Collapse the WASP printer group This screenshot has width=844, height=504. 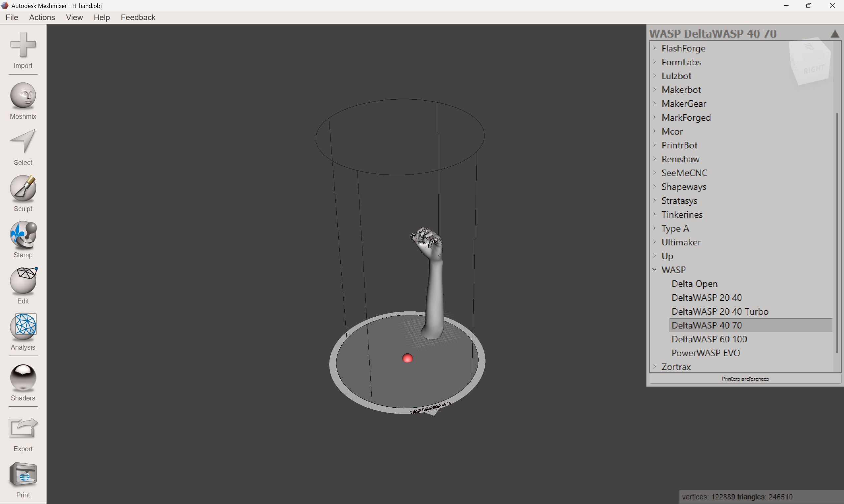(x=655, y=270)
